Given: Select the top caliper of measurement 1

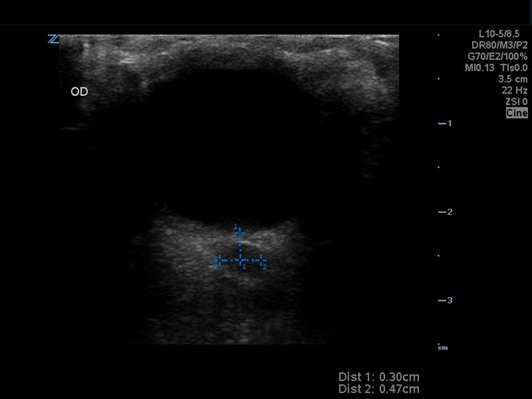Looking at the screenshot, I should [x=240, y=233].
